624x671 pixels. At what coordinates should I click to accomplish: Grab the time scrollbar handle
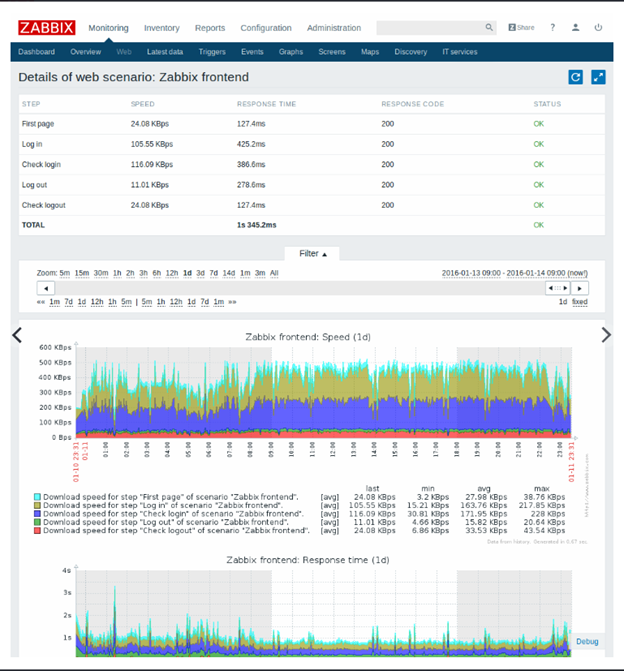[558, 288]
